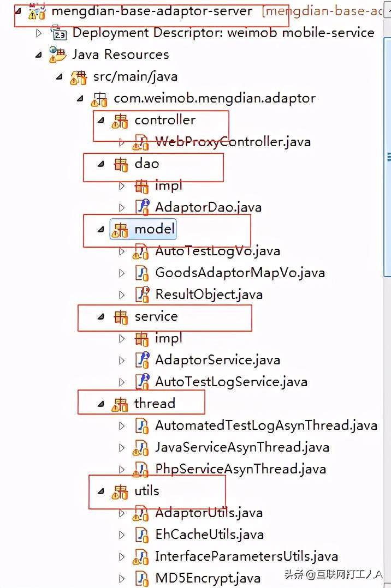The height and width of the screenshot is (588, 391).
Task: Select the model package
Action: click(x=155, y=229)
